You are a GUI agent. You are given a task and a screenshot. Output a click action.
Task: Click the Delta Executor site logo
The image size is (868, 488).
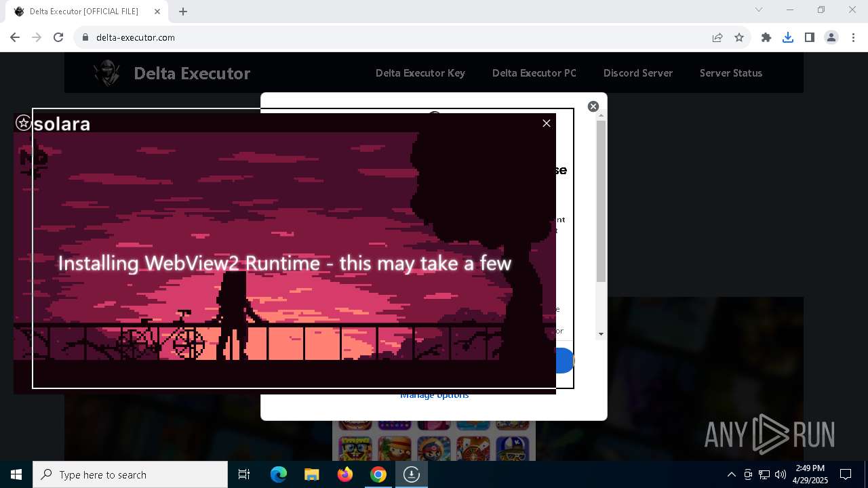(x=107, y=73)
